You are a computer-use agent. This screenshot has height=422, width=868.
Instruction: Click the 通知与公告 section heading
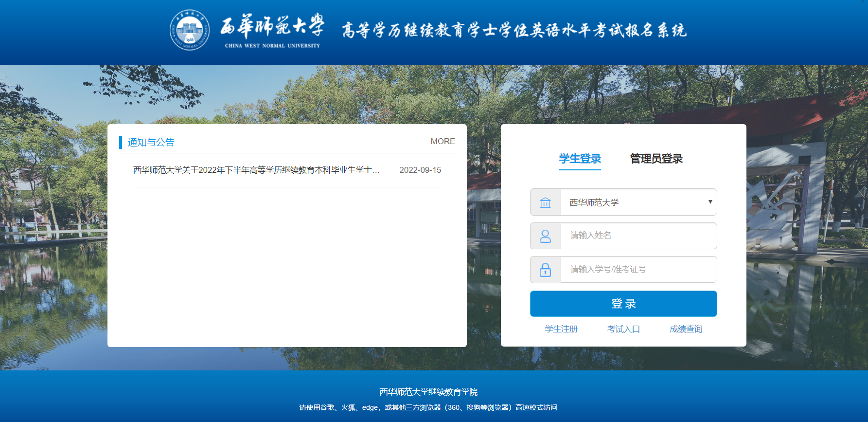[151, 142]
